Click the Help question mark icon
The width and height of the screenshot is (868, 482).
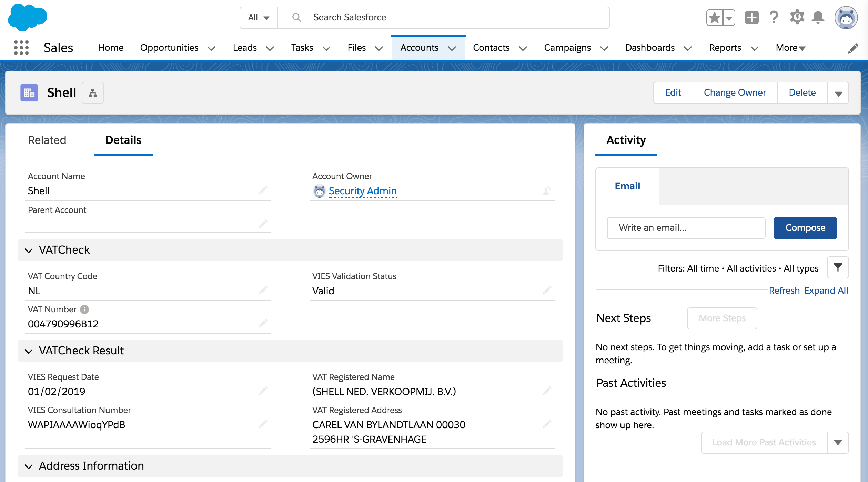pos(774,17)
